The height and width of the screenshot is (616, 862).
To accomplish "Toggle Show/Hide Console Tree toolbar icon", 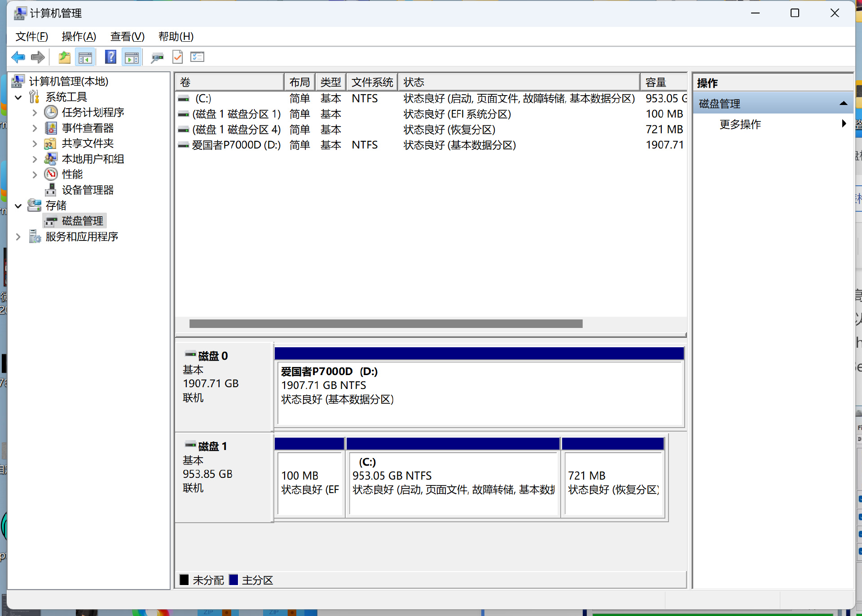I will pos(85,57).
